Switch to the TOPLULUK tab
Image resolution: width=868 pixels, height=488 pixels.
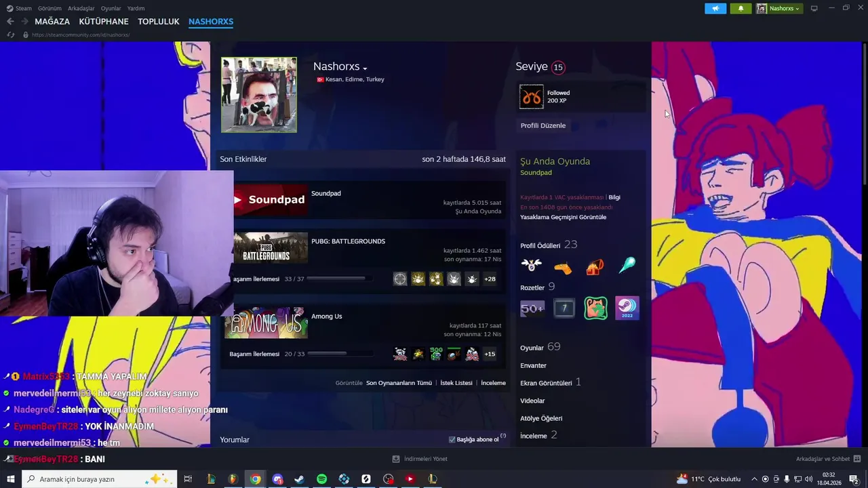point(159,22)
